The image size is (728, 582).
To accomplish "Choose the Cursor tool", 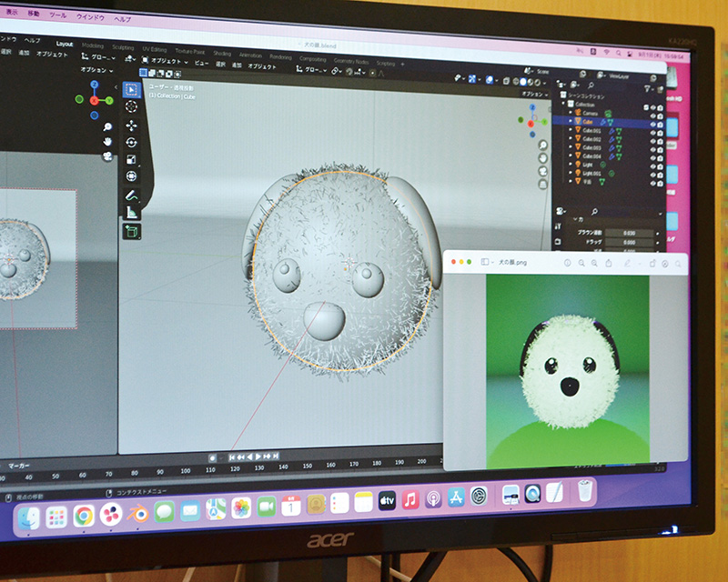I will tap(131, 107).
